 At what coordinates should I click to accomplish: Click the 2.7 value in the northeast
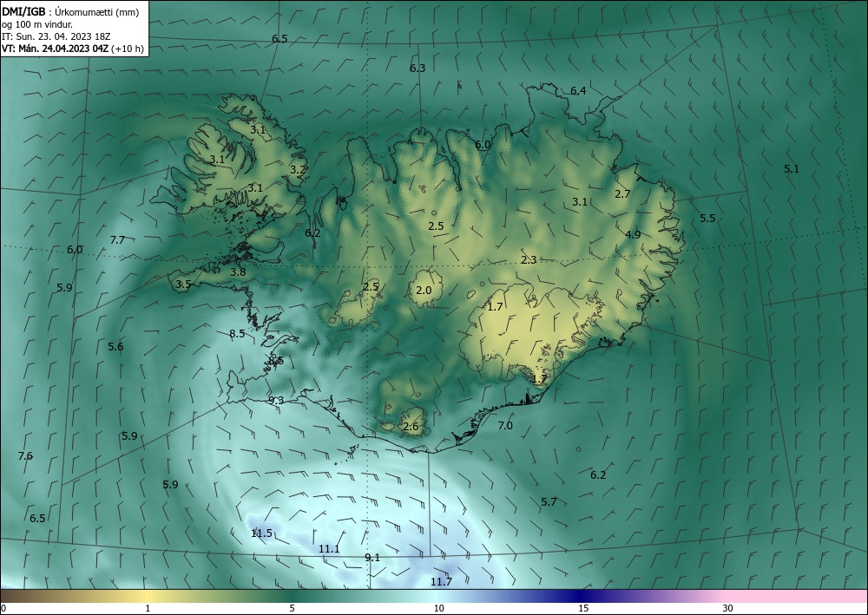tap(622, 194)
